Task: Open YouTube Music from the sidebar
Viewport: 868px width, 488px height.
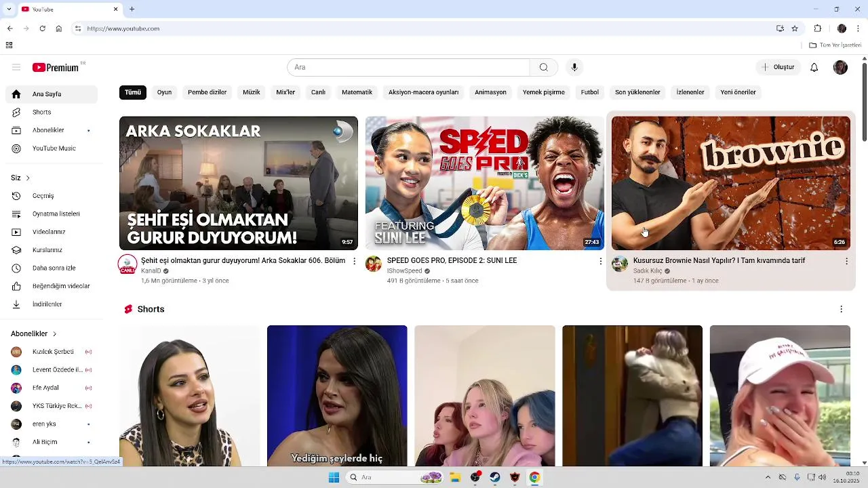Action: point(52,148)
